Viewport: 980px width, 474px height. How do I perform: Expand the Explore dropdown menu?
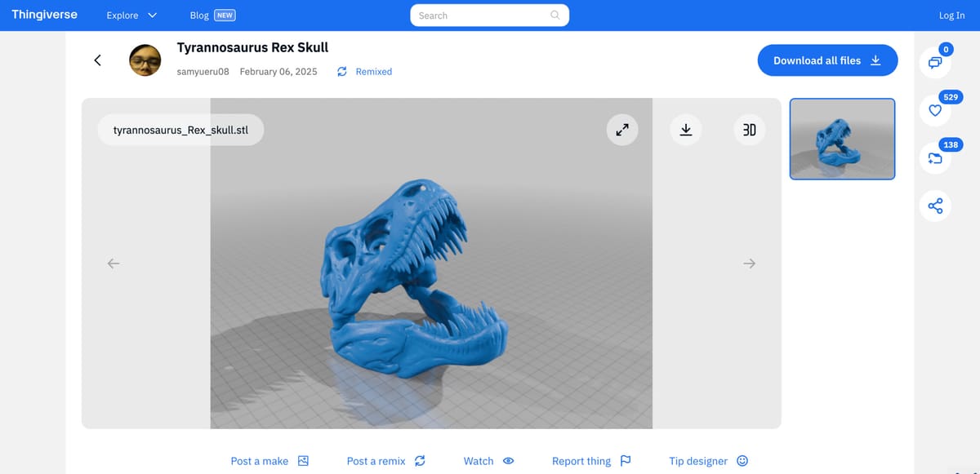tap(131, 16)
